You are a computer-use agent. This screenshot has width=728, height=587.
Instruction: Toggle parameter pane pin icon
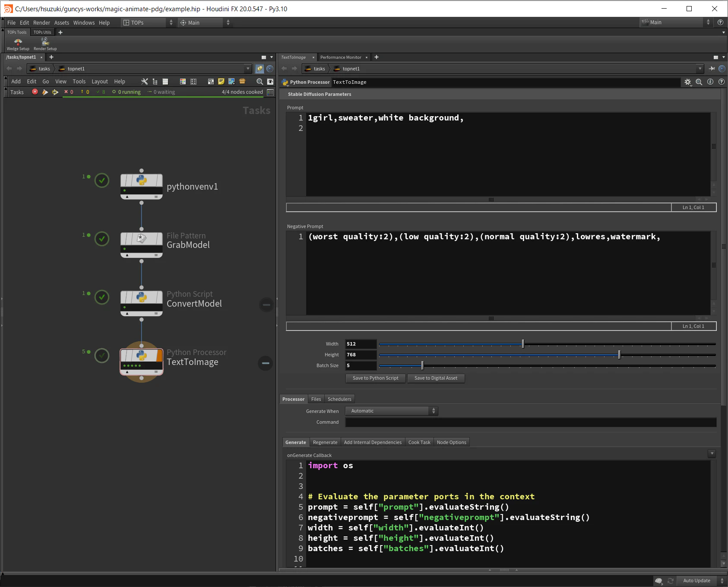pyautogui.click(x=712, y=69)
